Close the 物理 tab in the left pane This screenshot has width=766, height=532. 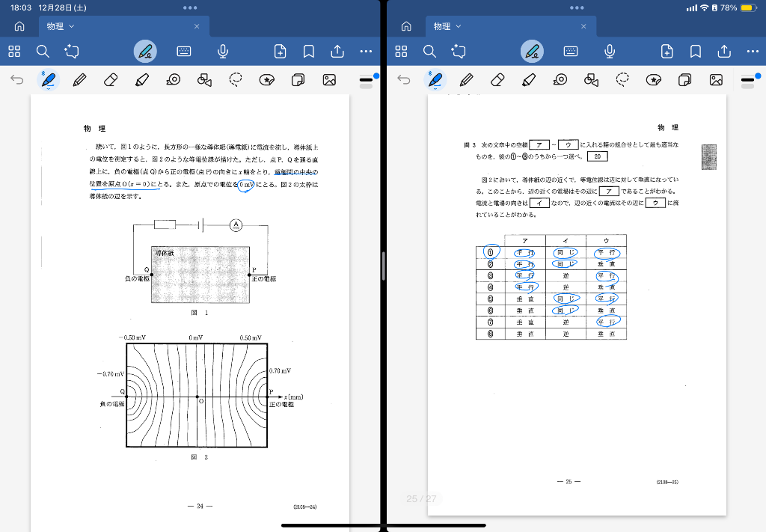pyautogui.click(x=197, y=26)
